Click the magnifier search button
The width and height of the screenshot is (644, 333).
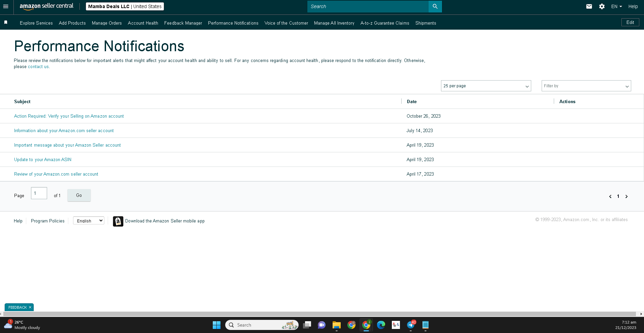click(x=435, y=6)
